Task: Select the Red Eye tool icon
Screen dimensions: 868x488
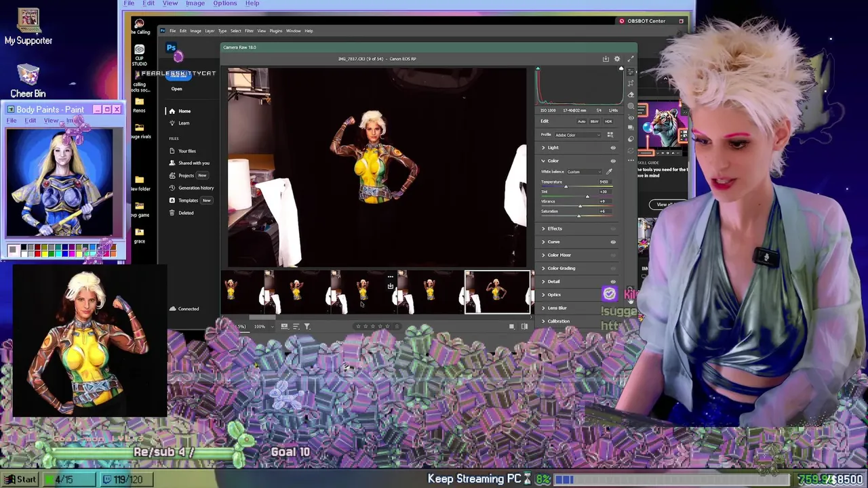Action: click(631, 118)
